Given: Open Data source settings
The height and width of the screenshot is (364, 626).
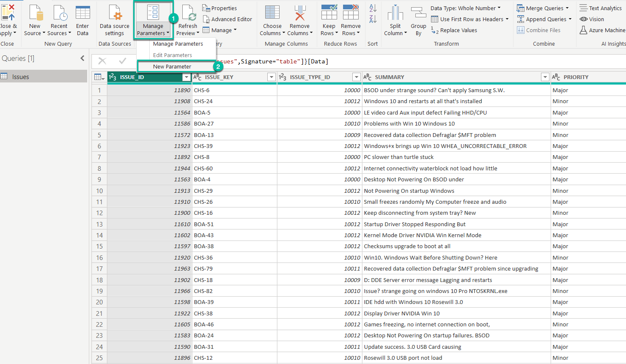Looking at the screenshot, I should 114,20.
